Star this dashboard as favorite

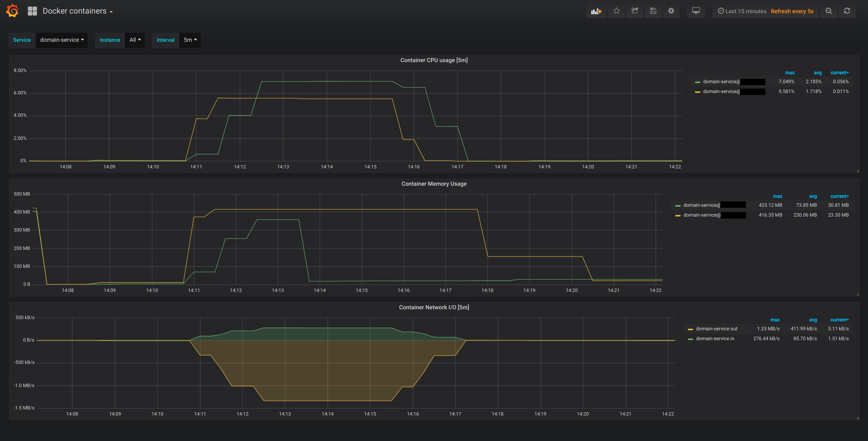(x=616, y=11)
